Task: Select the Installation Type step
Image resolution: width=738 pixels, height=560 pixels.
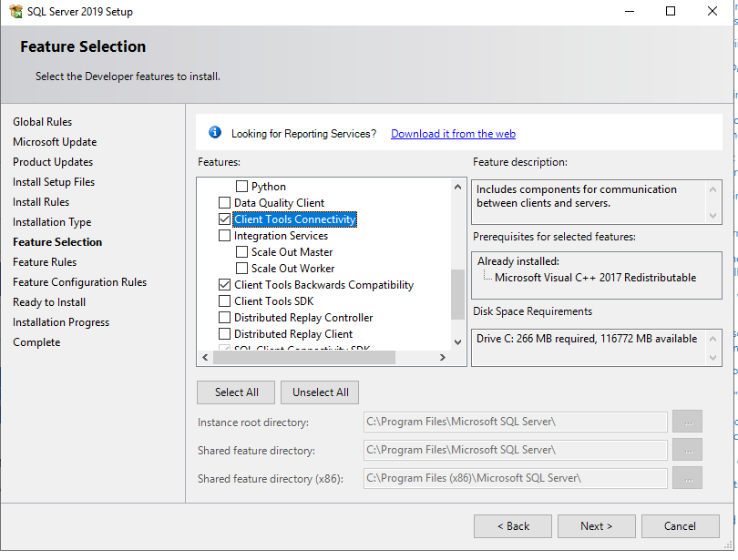Action: tap(52, 222)
